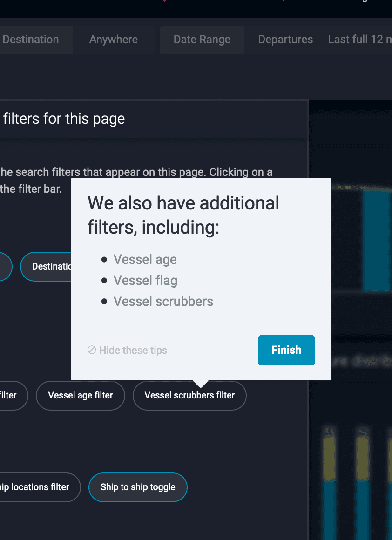Select the Departures date option
The width and height of the screenshot is (392, 540).
[285, 40]
